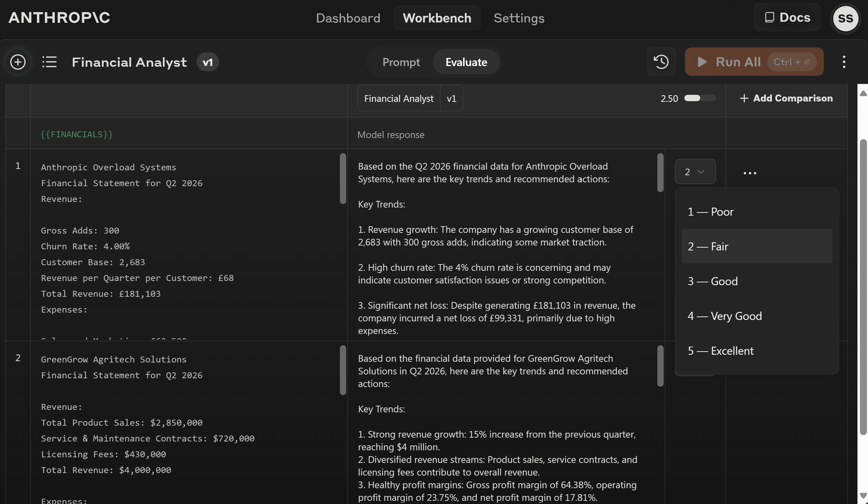This screenshot has height=504, width=868.
Task: Click the 2.50 average score bar
Action: coord(699,98)
